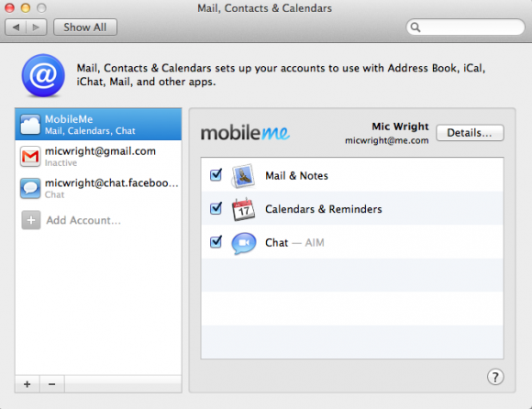Disable the Chat AIM checkbox
The width and height of the screenshot is (532, 409).
point(216,242)
